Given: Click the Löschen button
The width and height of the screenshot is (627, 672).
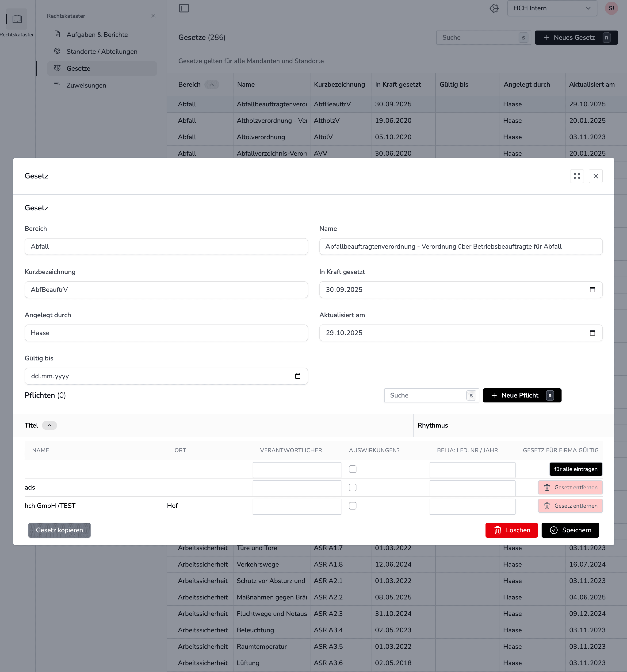Looking at the screenshot, I should (x=512, y=530).
